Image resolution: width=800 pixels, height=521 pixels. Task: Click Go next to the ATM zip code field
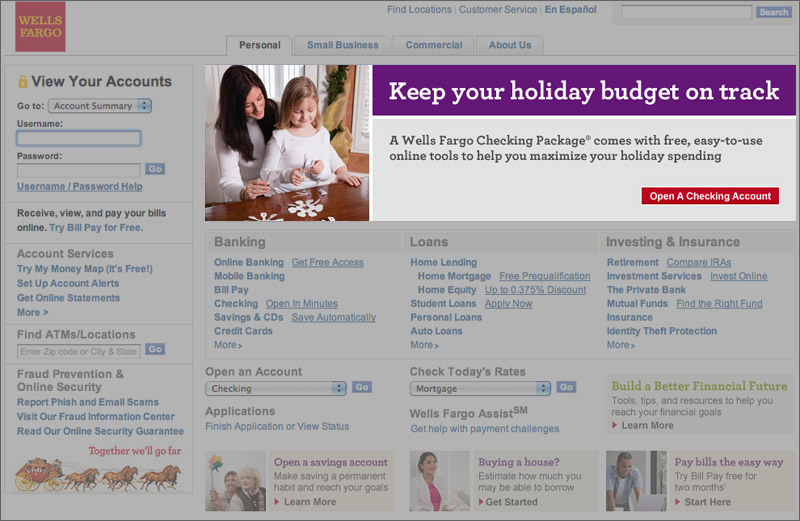tap(155, 349)
